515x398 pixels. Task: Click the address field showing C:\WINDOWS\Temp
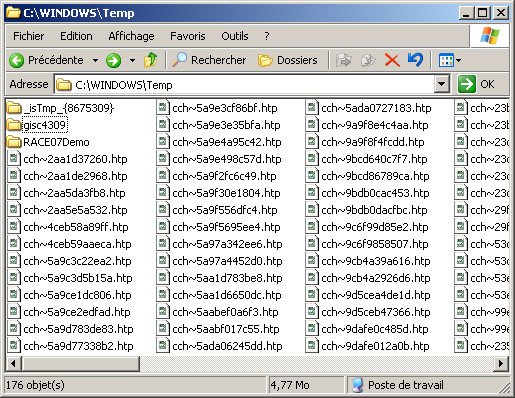pyautogui.click(x=244, y=85)
